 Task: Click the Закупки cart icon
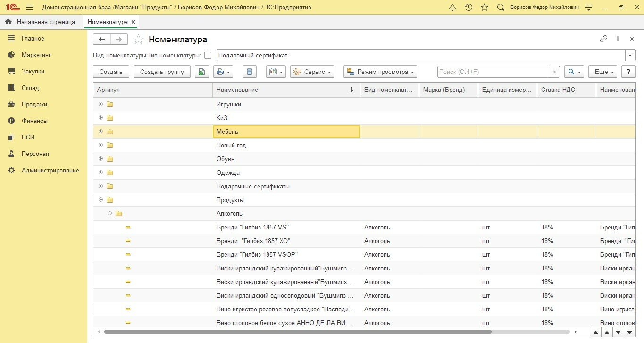point(12,71)
